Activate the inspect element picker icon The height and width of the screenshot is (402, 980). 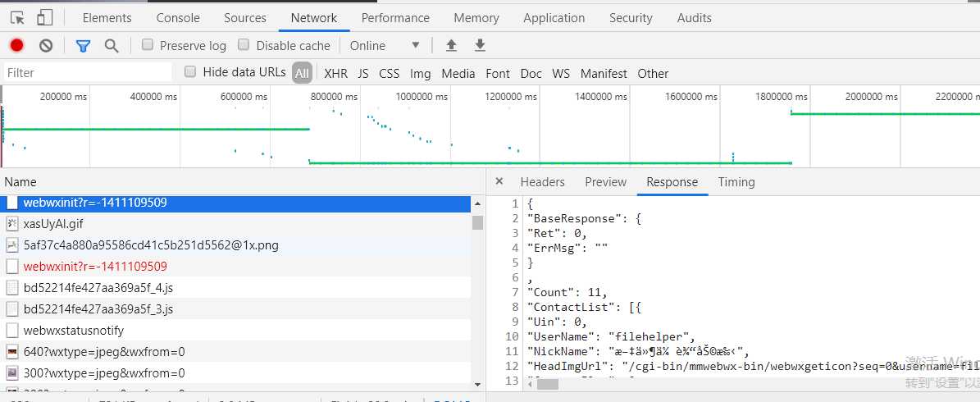[x=17, y=18]
